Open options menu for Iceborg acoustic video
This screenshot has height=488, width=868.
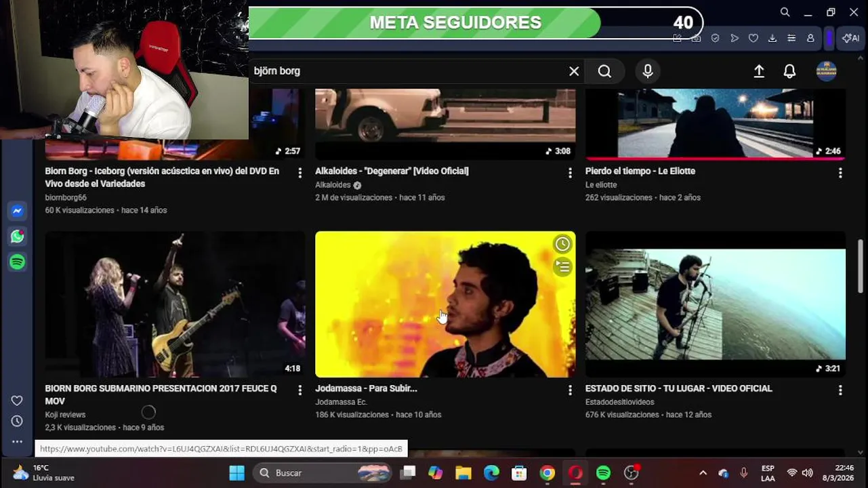pos(300,174)
